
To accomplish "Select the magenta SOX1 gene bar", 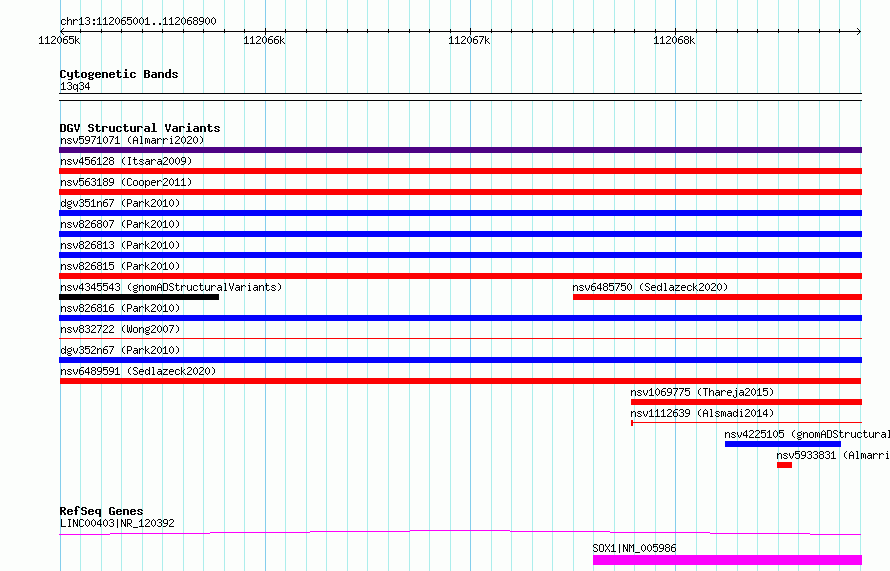I will click(x=727, y=560).
